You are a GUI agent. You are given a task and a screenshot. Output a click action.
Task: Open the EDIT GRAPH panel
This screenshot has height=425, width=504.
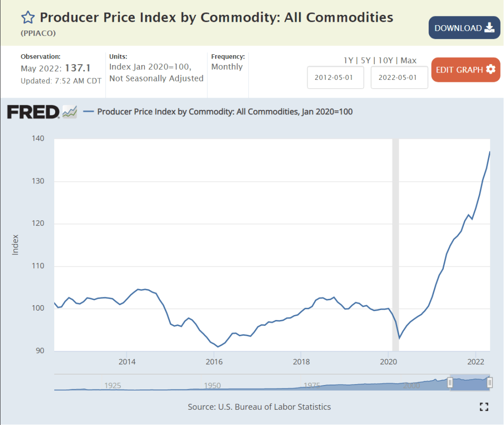466,70
